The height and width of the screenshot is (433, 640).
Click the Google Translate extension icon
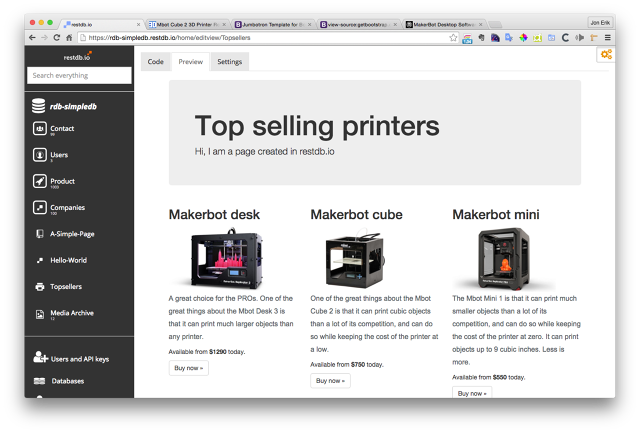(x=509, y=38)
